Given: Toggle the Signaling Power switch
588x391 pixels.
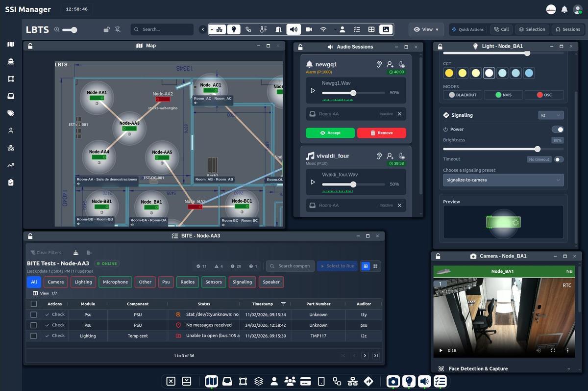Looking at the screenshot, I should pos(557,130).
